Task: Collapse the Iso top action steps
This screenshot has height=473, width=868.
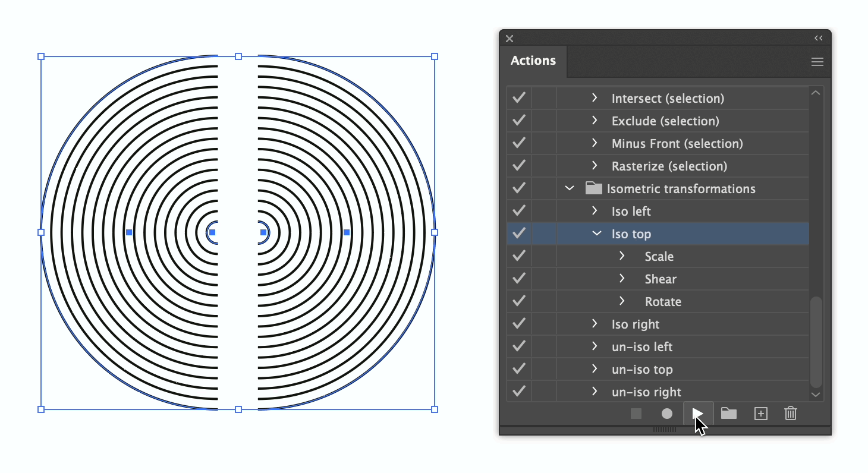Action: coord(596,233)
